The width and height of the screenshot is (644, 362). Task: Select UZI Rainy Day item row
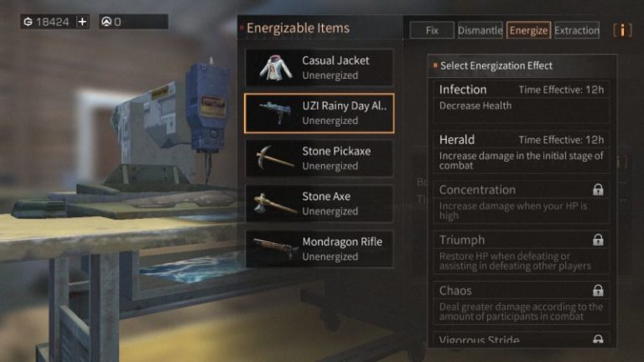[319, 113]
